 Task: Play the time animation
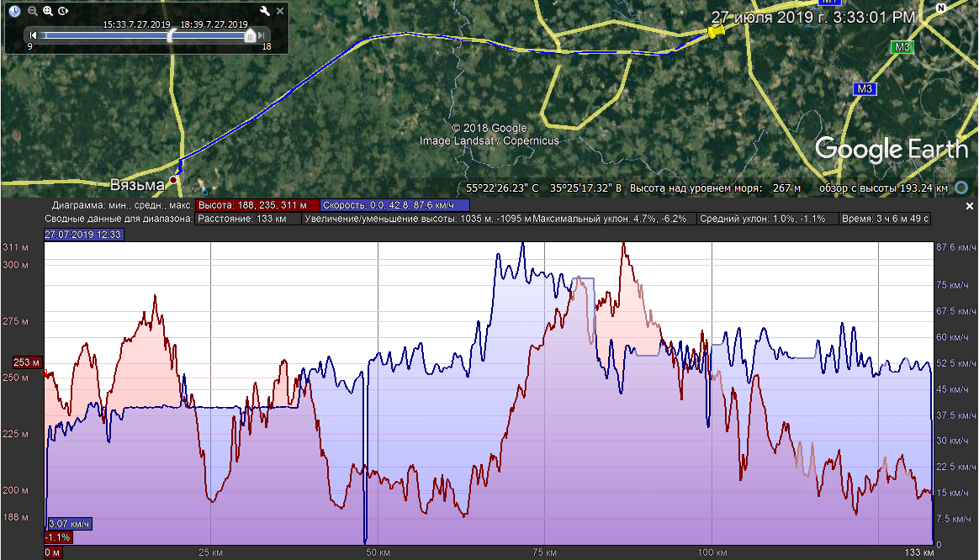(64, 11)
